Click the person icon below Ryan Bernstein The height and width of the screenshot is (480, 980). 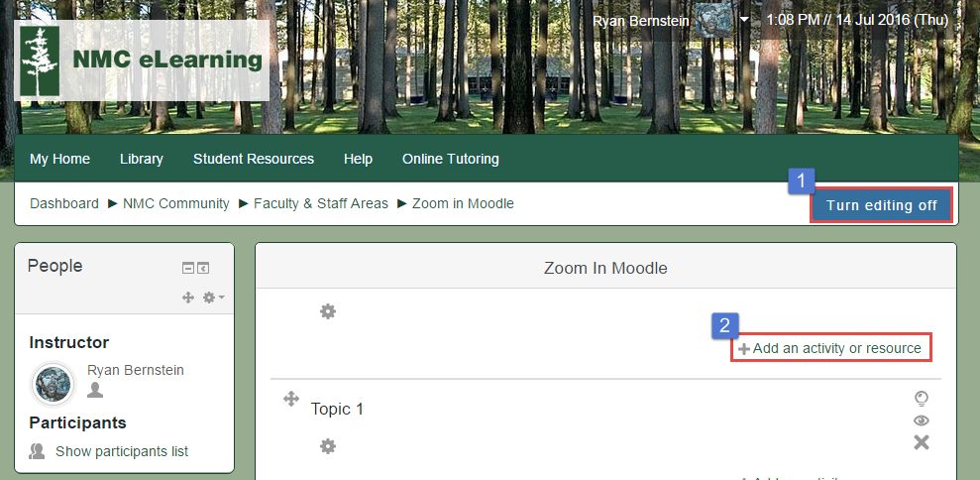pyautogui.click(x=95, y=390)
